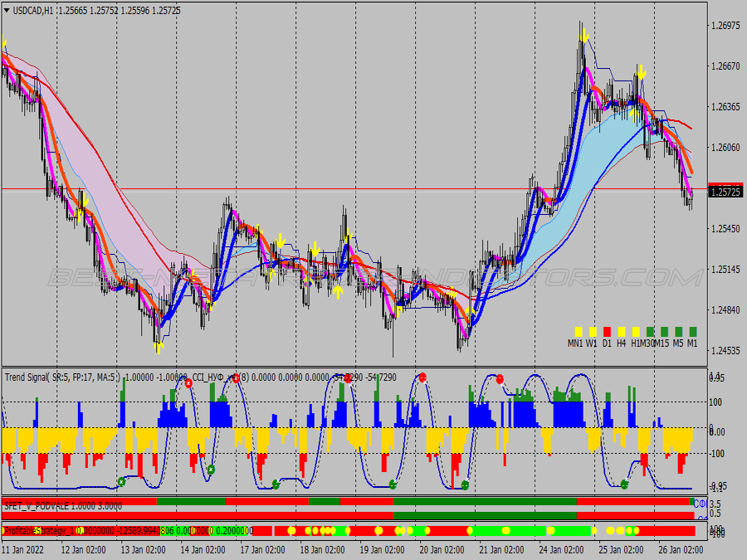Select the green M30 timeframe square

tap(650, 332)
